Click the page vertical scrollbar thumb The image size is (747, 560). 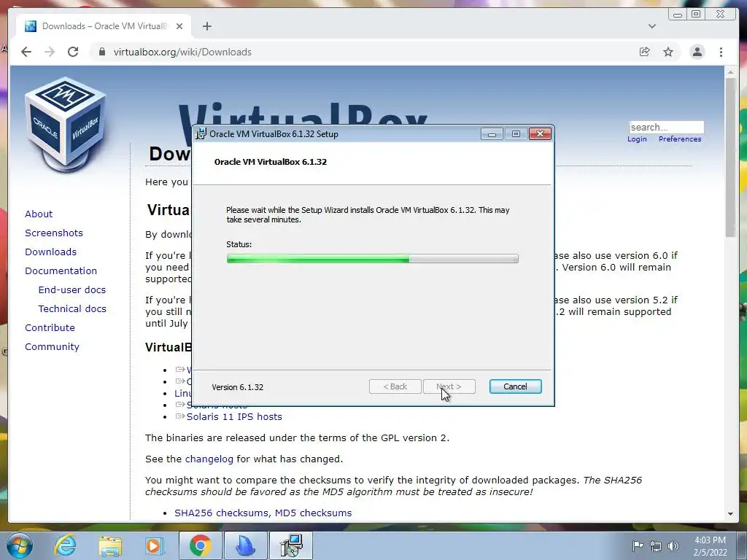tap(730, 157)
